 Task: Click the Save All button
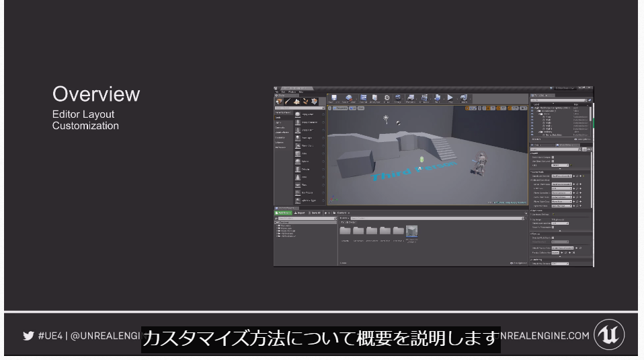315,213
